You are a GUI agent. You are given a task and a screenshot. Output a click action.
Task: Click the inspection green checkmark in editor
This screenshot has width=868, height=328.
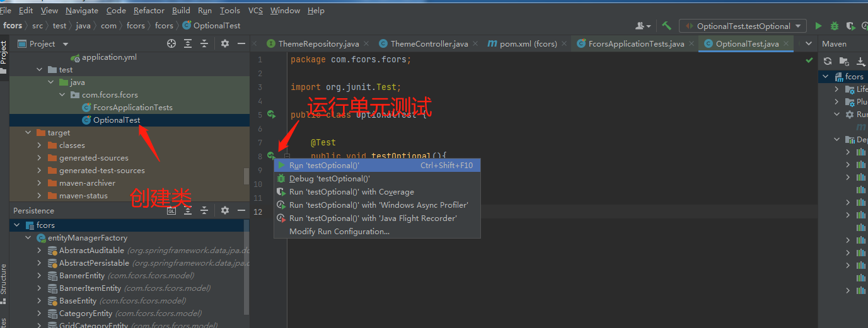click(x=809, y=60)
